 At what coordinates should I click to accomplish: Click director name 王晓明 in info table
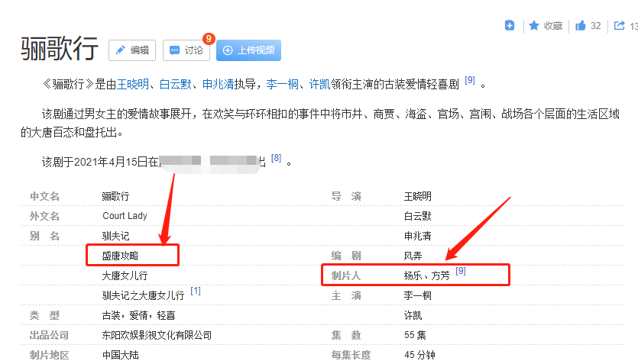(418, 197)
